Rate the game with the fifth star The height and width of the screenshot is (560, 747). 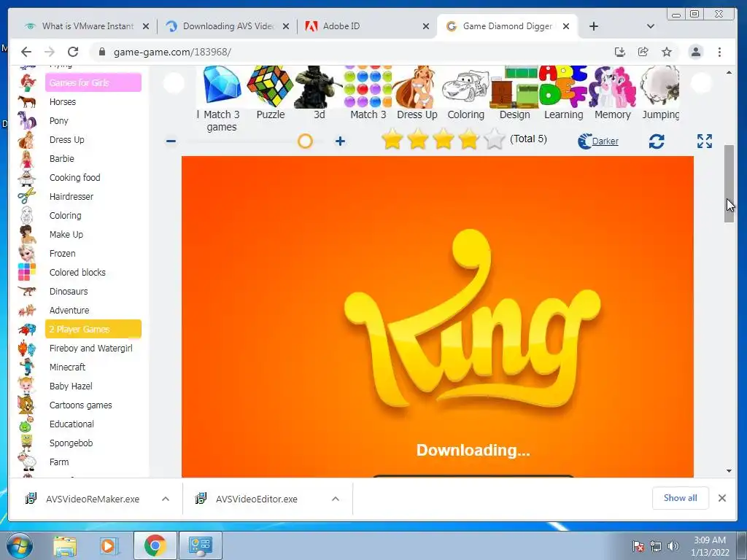[494, 139]
